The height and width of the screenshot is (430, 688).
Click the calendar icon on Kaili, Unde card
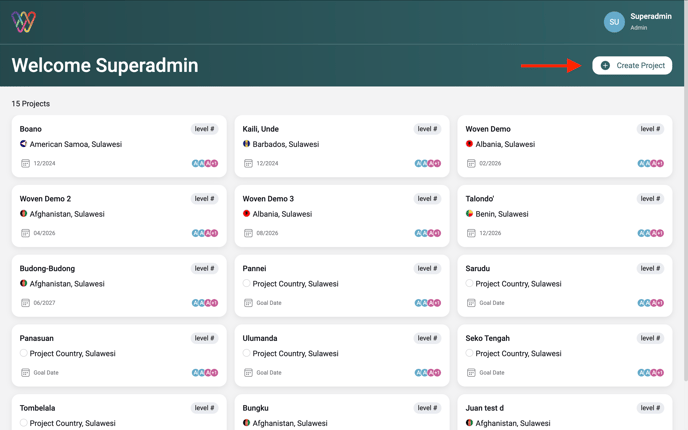coord(248,163)
